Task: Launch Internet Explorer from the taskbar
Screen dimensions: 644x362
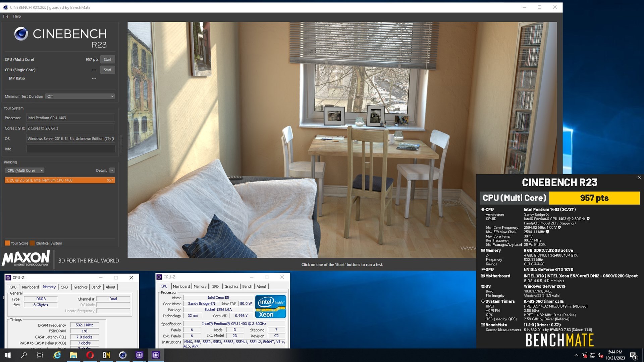Action: (x=57, y=355)
